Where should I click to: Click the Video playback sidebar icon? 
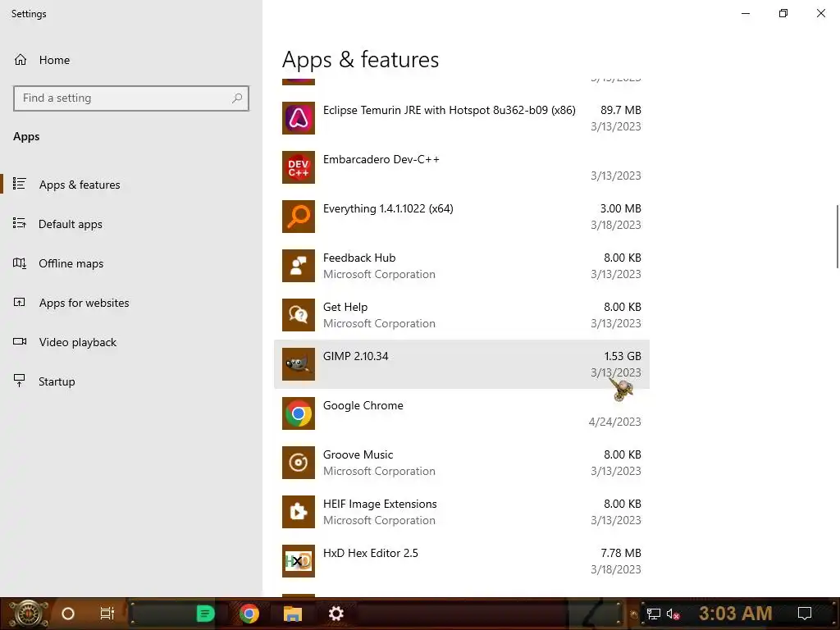(20, 341)
